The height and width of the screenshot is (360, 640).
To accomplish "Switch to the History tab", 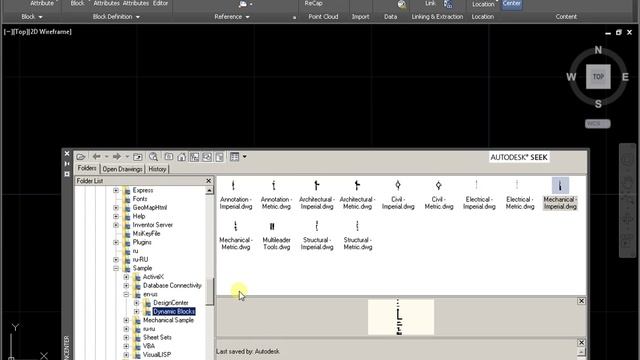I will (x=157, y=169).
